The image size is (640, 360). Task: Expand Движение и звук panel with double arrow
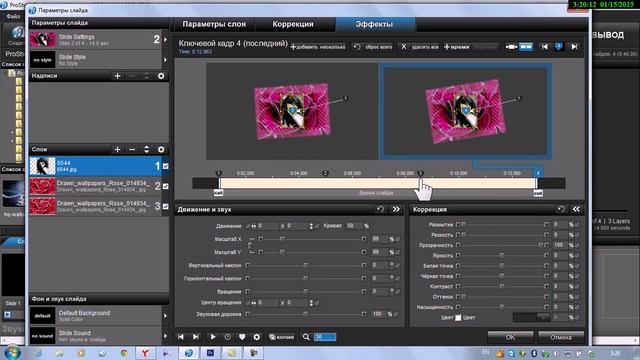click(x=396, y=209)
